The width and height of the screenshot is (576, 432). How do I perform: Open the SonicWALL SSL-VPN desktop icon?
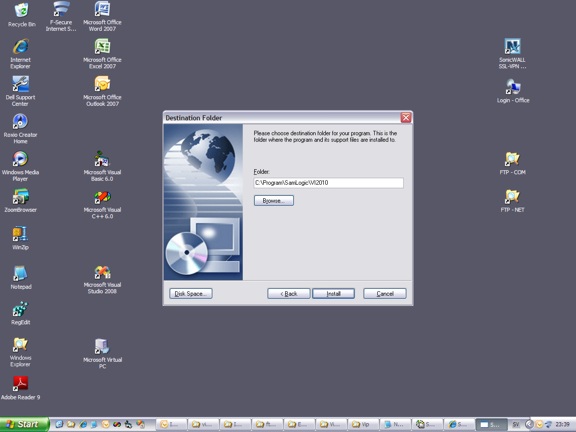coord(512,54)
